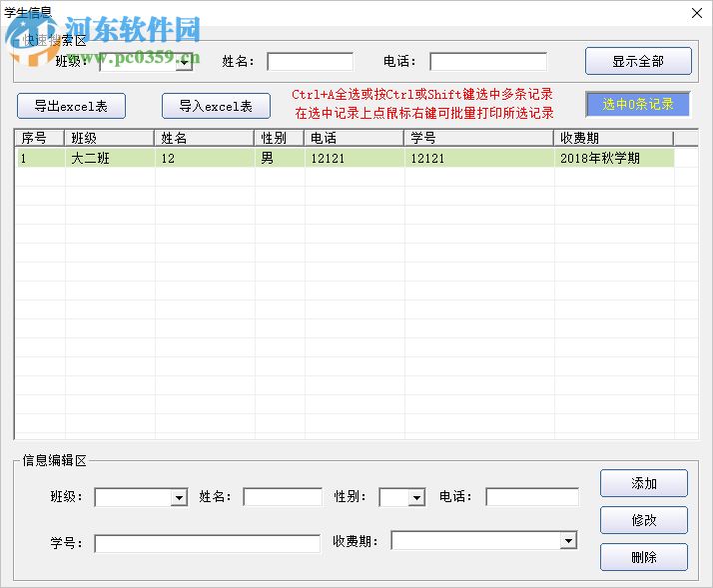Viewport: 713px width, 588px height.
Task: Click the 选中0条记录 button
Action: pos(638,104)
